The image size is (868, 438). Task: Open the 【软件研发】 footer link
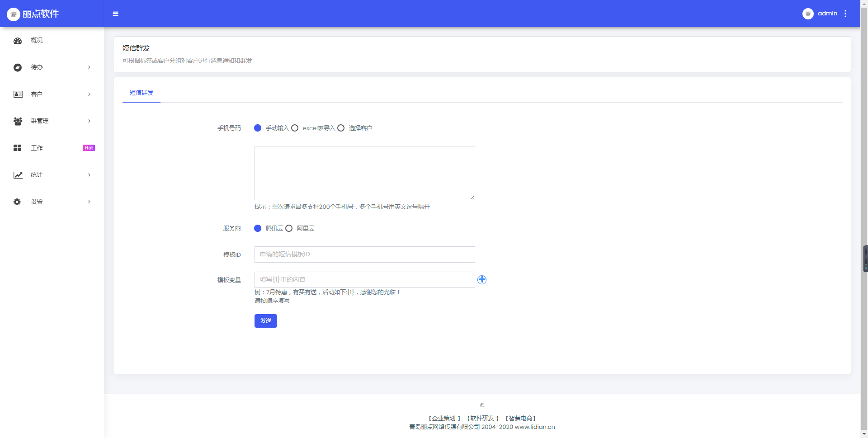tap(482, 419)
